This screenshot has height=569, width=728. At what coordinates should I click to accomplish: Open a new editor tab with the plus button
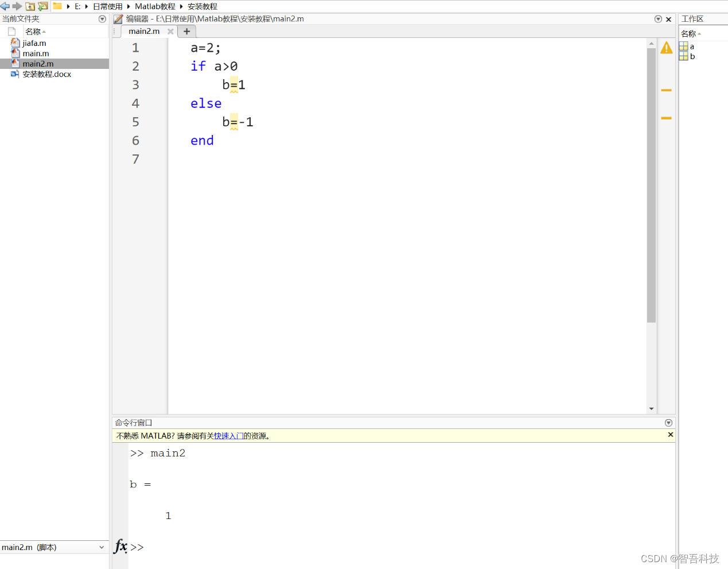point(186,31)
